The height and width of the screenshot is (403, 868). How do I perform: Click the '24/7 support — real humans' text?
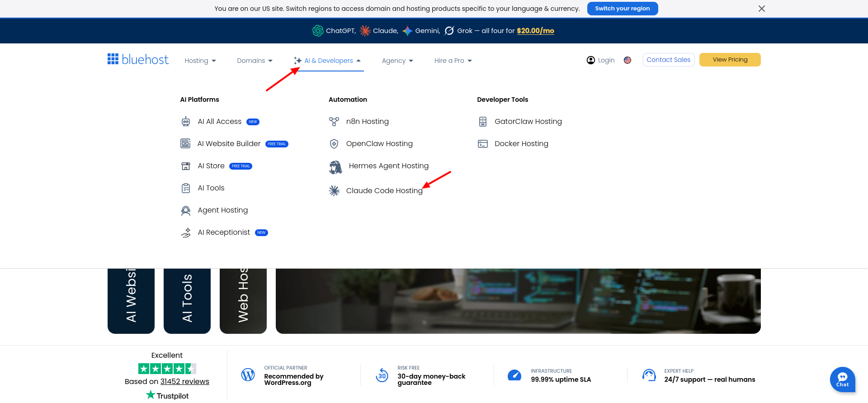click(710, 379)
